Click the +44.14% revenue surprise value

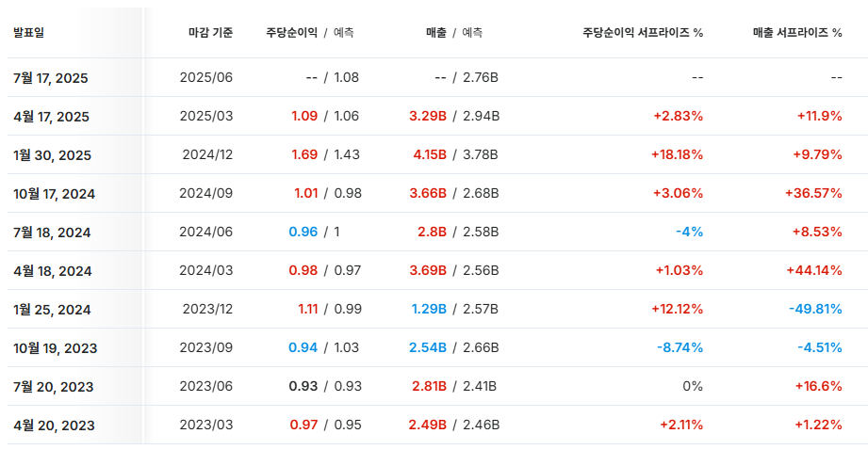(814, 271)
